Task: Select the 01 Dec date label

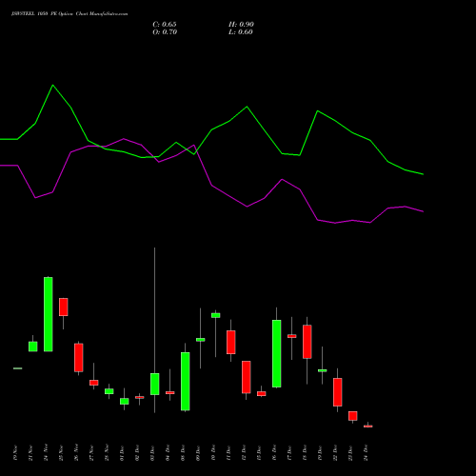Action: click(122, 453)
